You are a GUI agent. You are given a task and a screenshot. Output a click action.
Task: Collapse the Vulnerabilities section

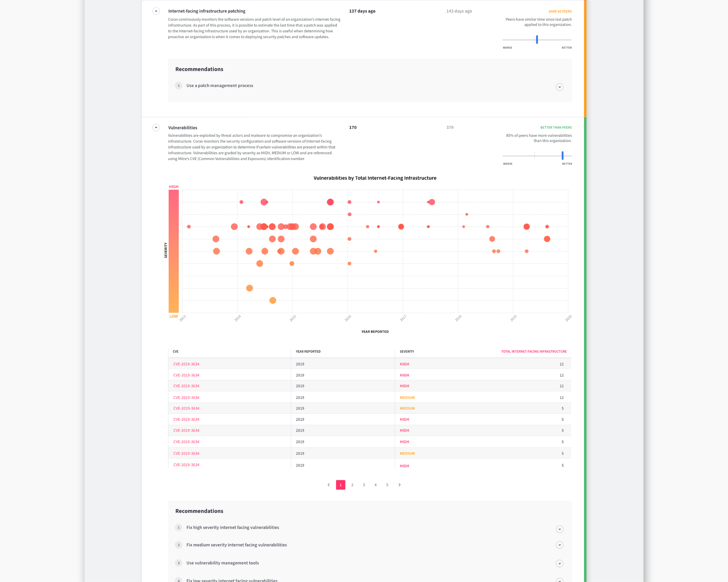[x=156, y=127]
